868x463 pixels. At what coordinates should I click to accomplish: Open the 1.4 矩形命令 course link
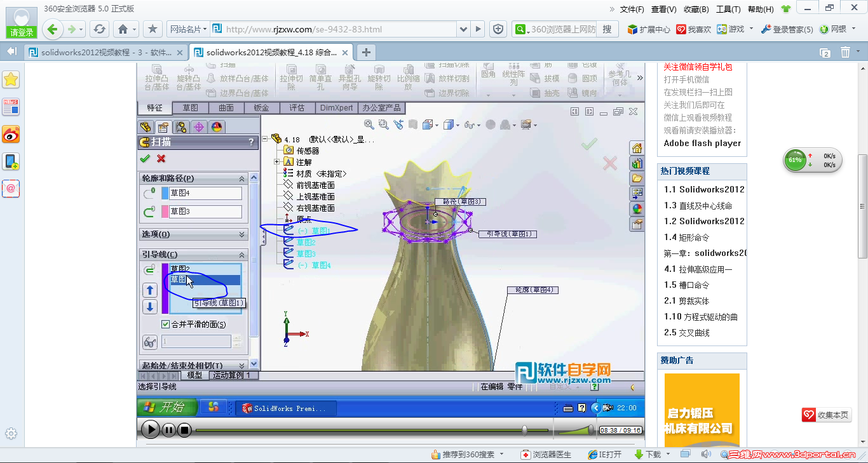686,238
